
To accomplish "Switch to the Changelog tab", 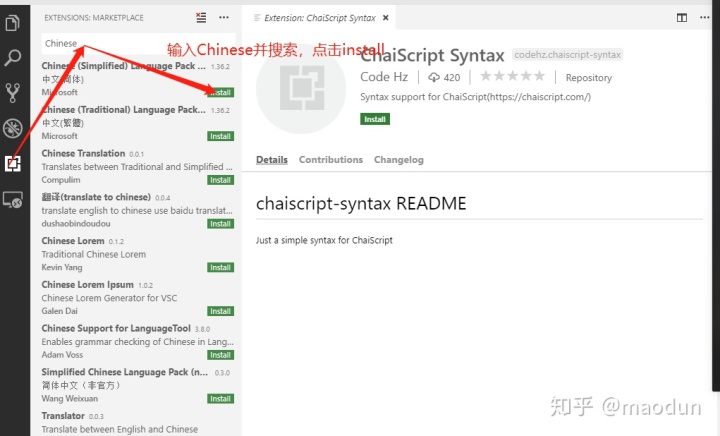I will click(x=399, y=160).
